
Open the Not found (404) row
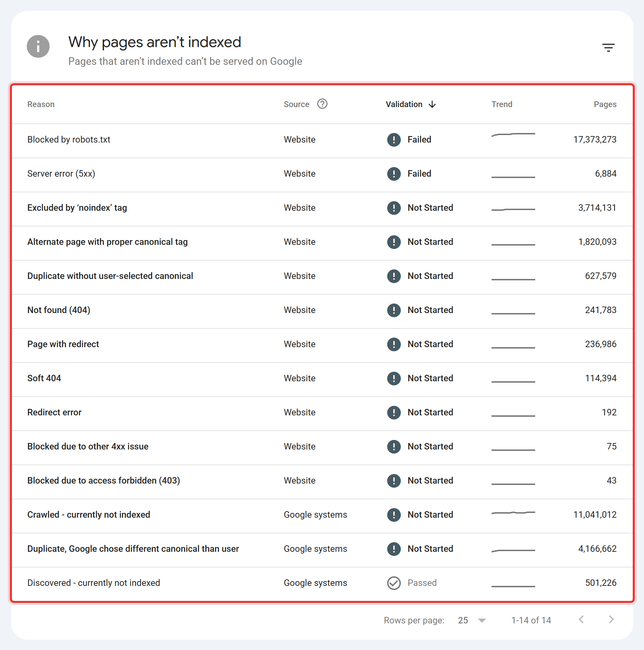click(322, 311)
